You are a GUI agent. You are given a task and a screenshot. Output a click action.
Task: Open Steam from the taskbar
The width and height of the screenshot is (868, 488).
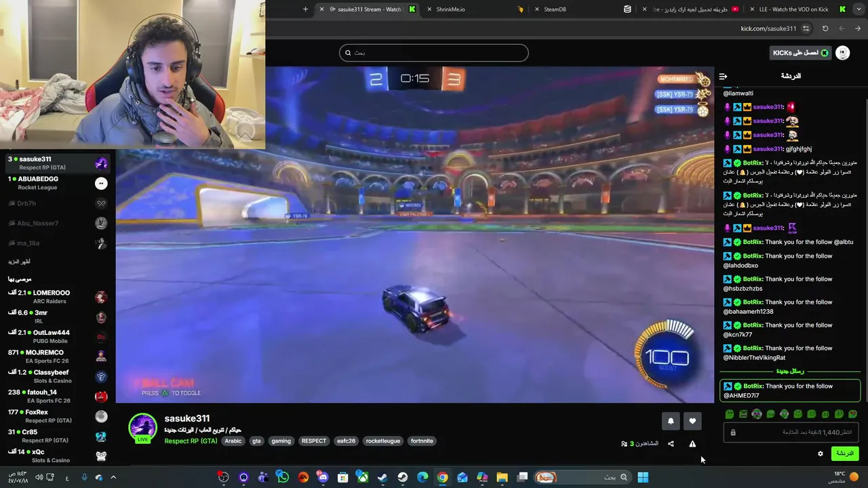click(382, 477)
